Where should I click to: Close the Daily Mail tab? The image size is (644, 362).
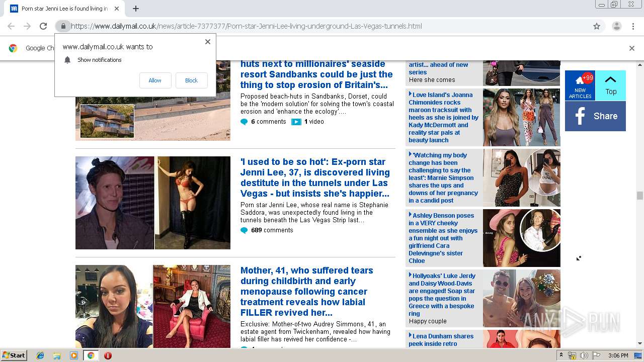click(x=117, y=9)
